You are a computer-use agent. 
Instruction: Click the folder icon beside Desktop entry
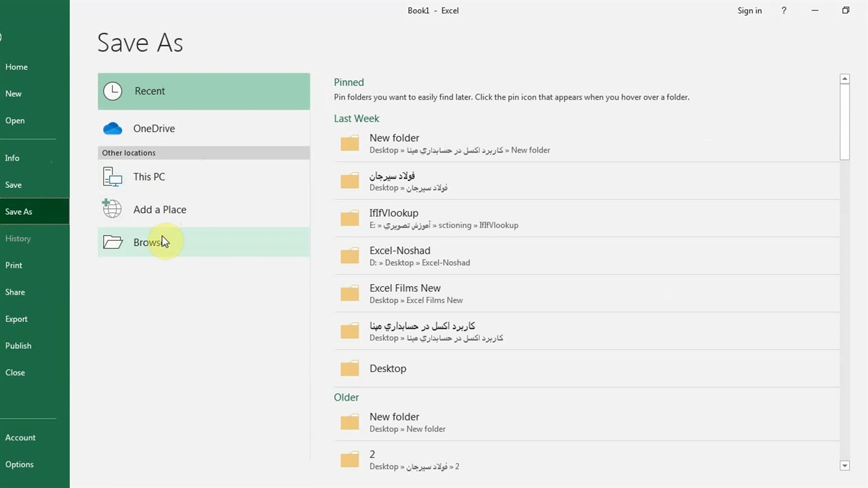click(350, 368)
